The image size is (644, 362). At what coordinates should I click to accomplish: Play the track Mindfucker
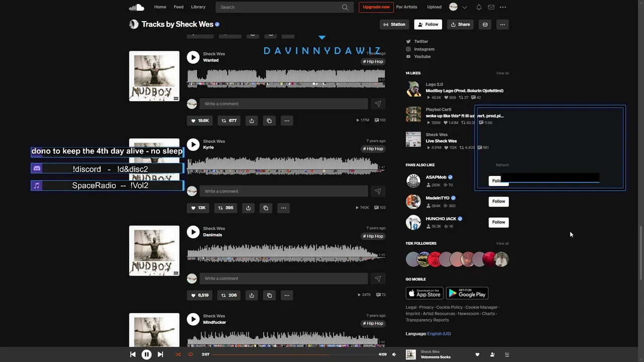193,319
